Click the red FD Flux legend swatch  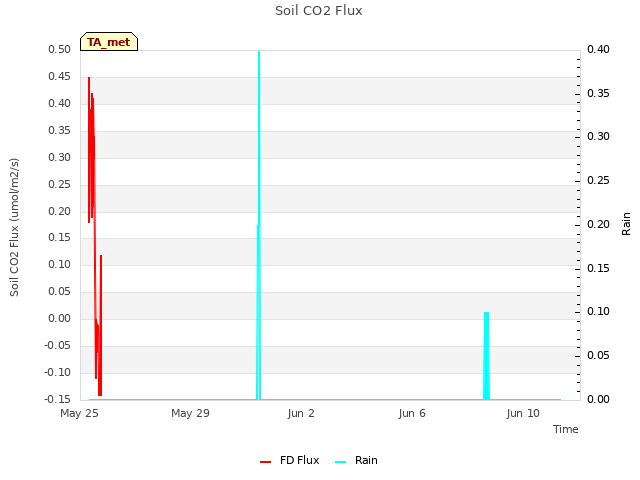coord(265,462)
